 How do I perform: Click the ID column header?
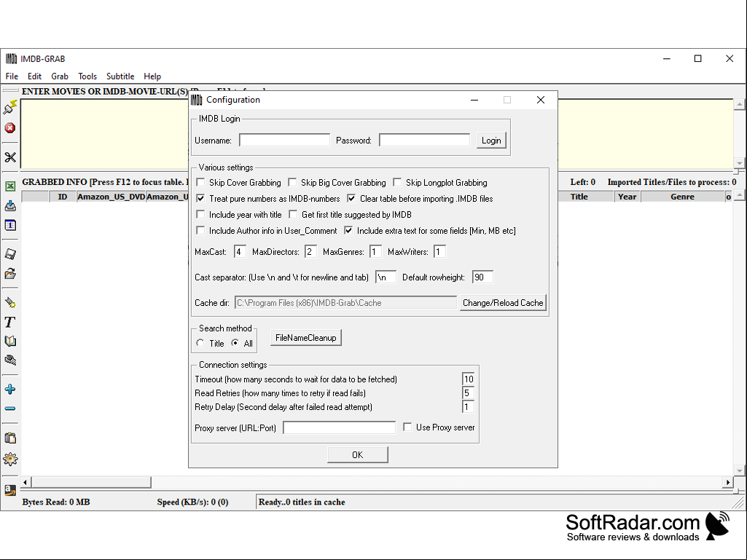[63, 197]
